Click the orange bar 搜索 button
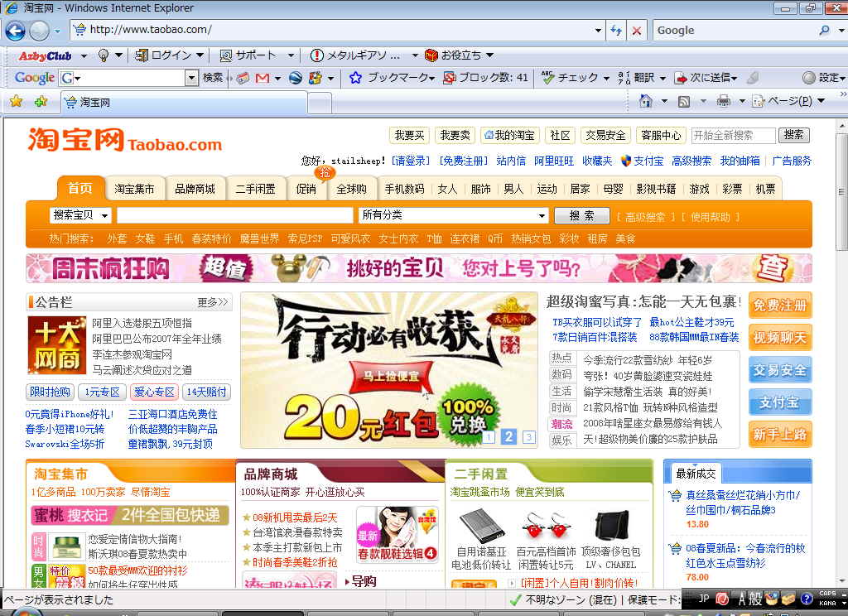Screen dimensions: 848x616 [x=582, y=216]
